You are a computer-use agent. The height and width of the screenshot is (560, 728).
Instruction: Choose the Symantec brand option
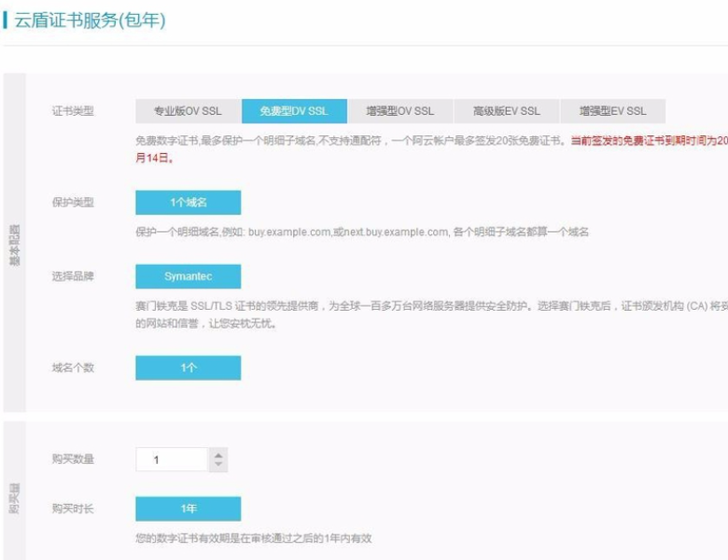click(188, 276)
